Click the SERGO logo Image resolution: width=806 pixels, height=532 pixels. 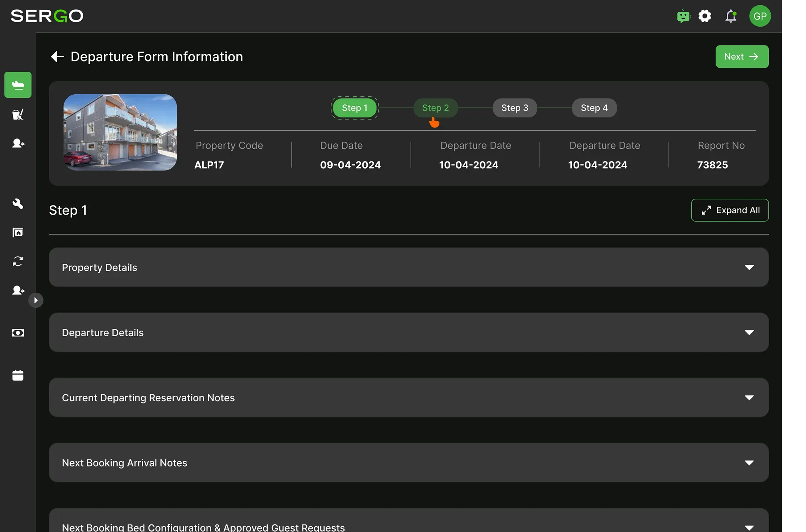(x=47, y=16)
